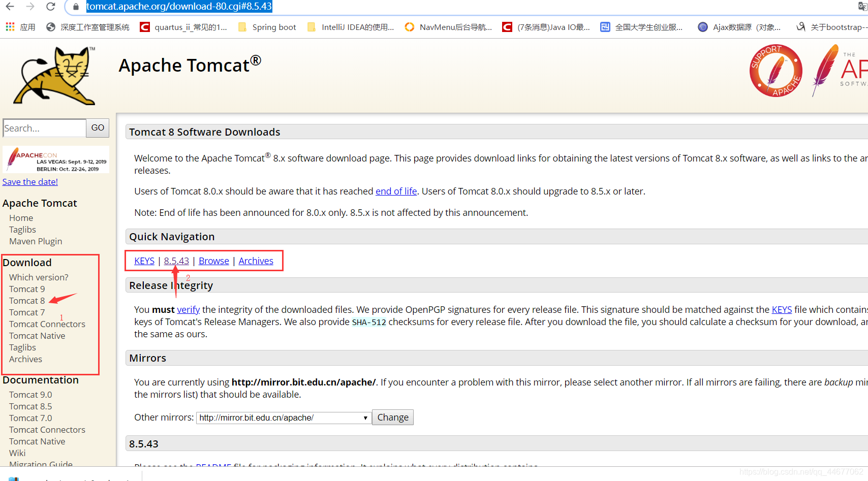
Task: Open Tomcat Connectors under Documentation
Action: pos(47,430)
